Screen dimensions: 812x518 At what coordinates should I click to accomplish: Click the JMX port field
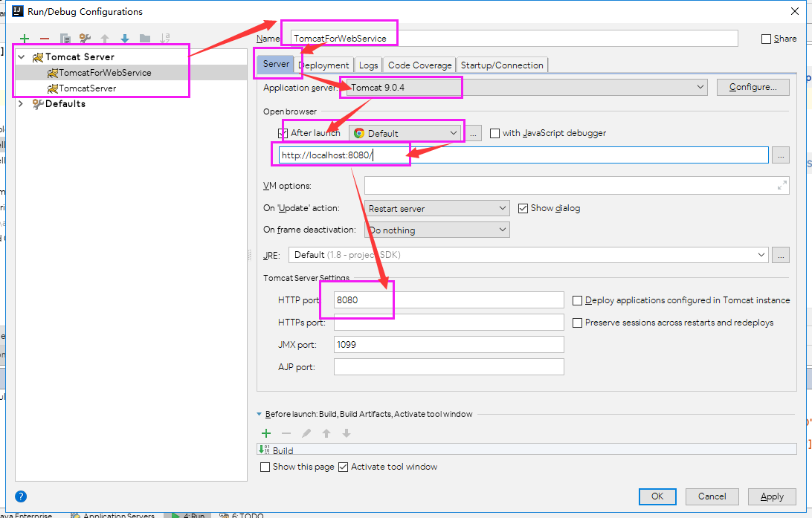[x=449, y=345]
